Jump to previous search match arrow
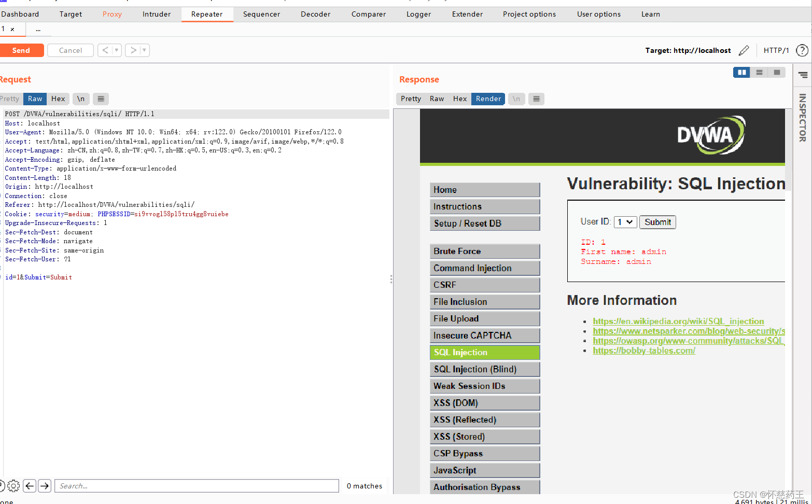Image resolution: width=812 pixels, height=504 pixels. pyautogui.click(x=30, y=486)
